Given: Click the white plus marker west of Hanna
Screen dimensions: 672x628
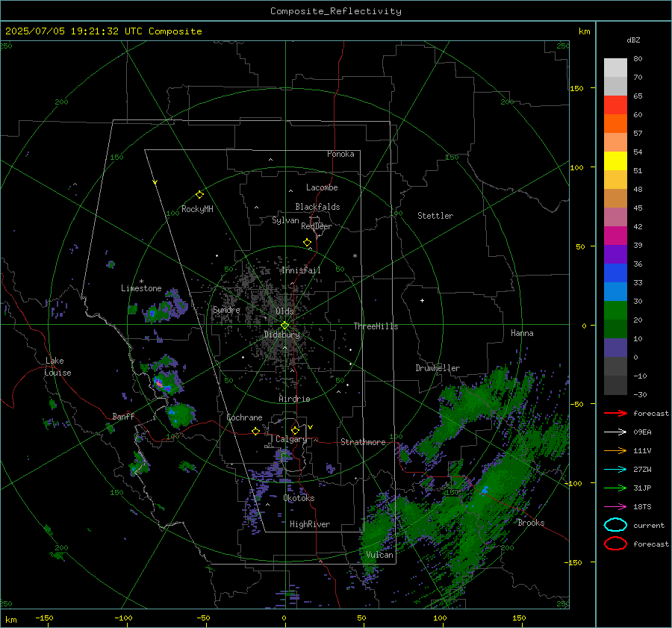Looking at the screenshot, I should 422,300.
